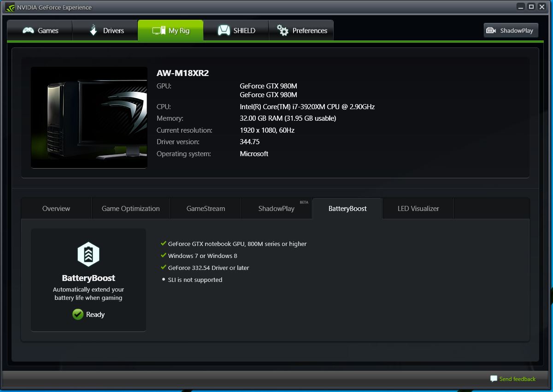Image resolution: width=553 pixels, height=392 pixels.
Task: Click the ShadowPlay button at top right
Action: (x=511, y=30)
